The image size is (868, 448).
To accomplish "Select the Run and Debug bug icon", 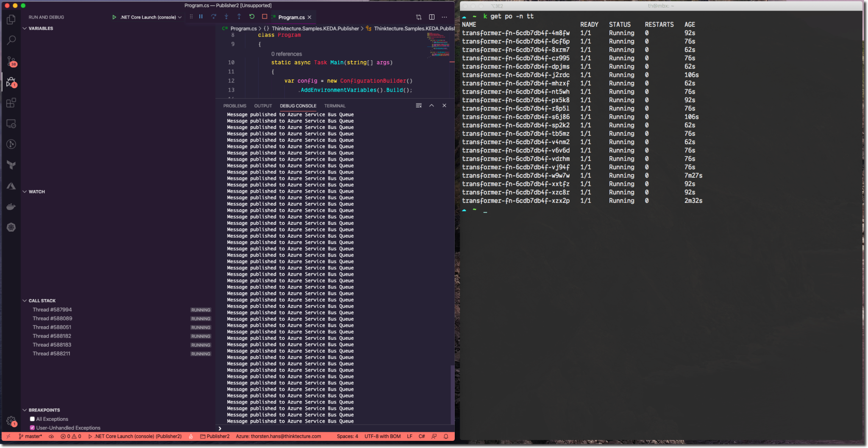I will click(11, 82).
